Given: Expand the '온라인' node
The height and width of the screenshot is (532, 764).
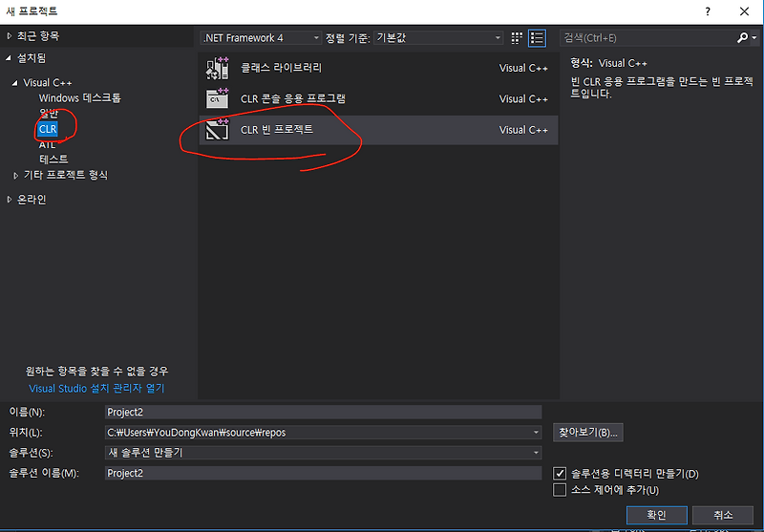Looking at the screenshot, I should click(9, 200).
